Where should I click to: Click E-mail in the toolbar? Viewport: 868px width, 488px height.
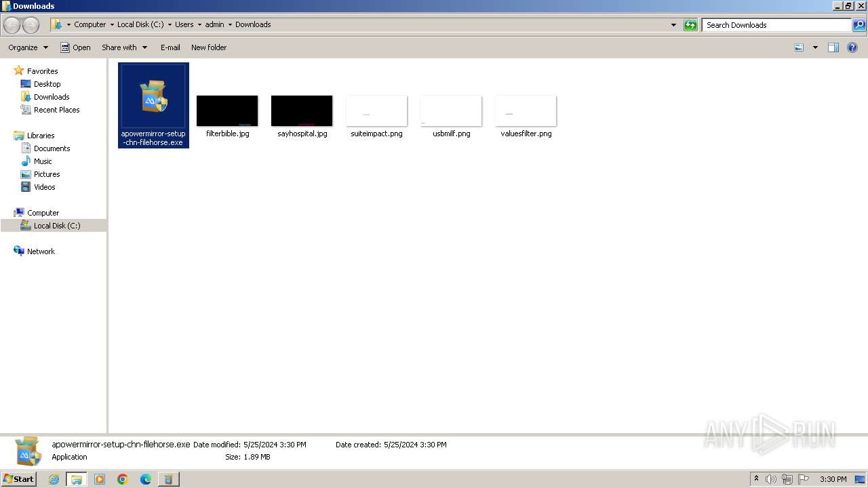170,47
